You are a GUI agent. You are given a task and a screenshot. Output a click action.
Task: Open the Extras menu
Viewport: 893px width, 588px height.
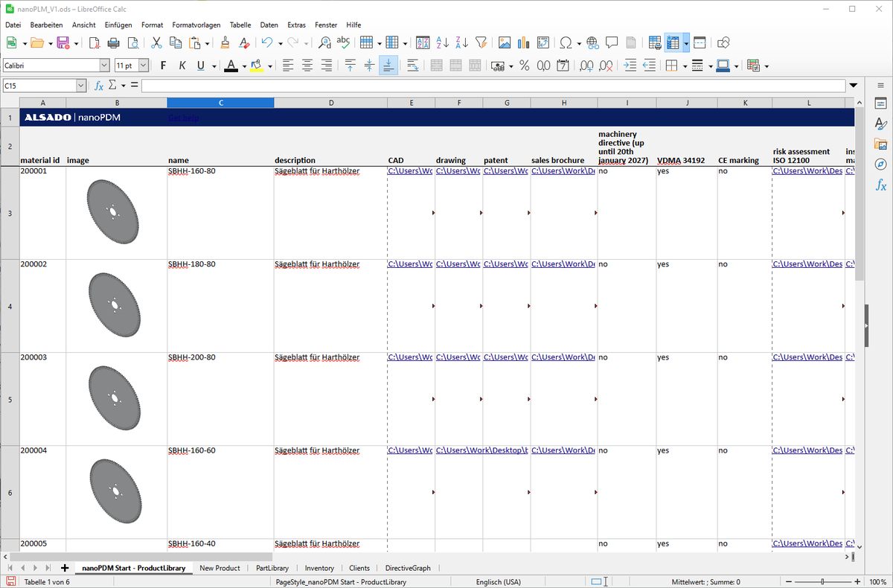296,25
